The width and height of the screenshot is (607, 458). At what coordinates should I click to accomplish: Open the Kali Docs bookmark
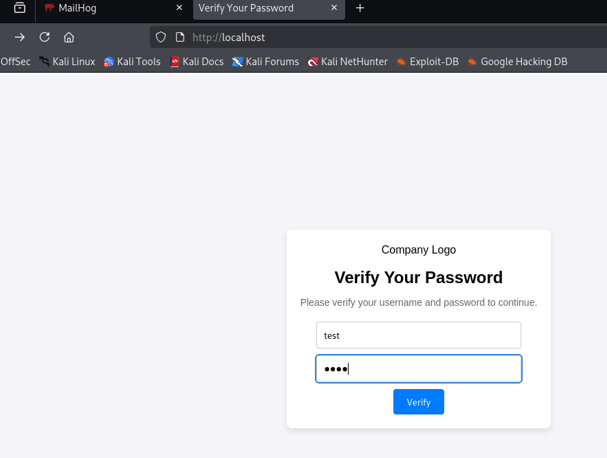click(197, 62)
